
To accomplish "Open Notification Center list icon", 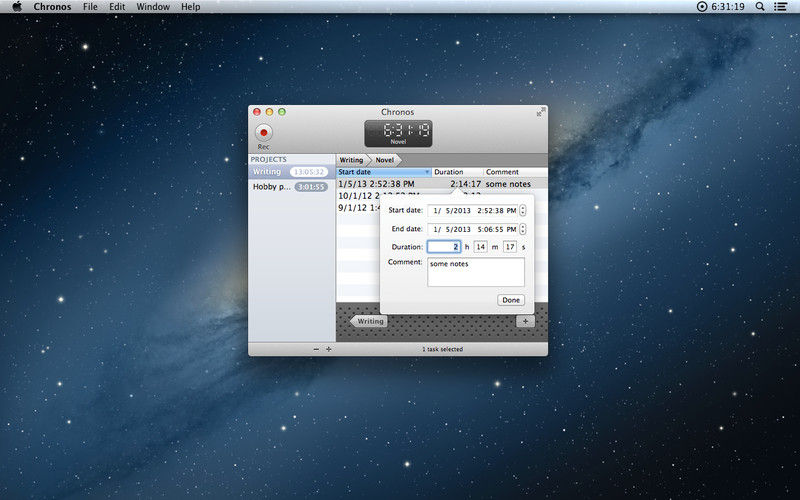I will [x=780, y=7].
